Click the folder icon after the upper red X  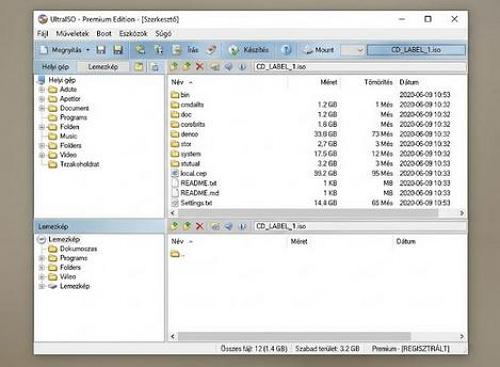(x=215, y=67)
